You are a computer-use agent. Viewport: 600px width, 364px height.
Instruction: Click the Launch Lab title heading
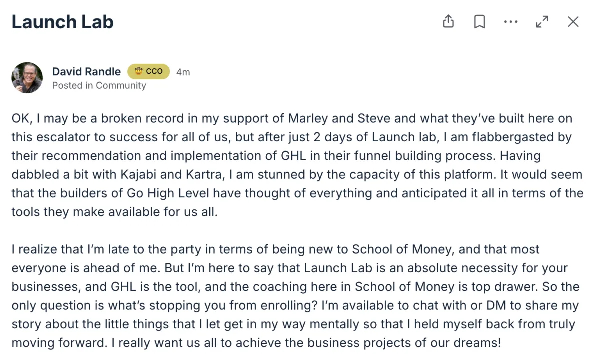pos(63,22)
